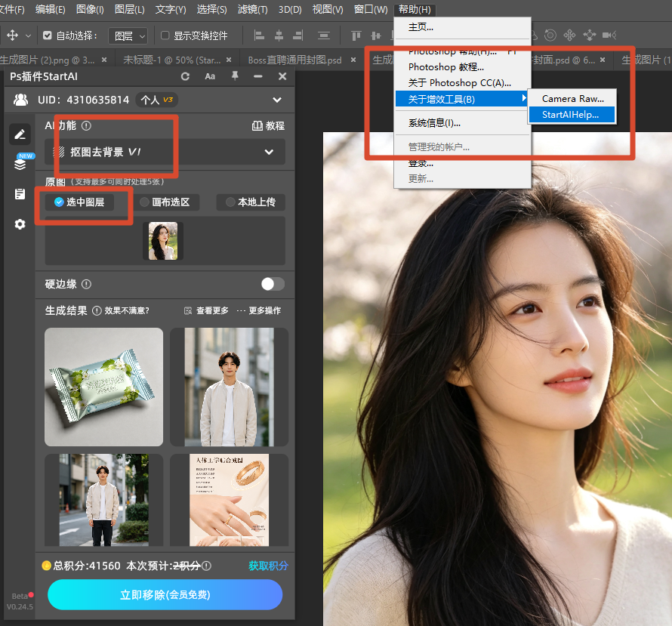Expand the UID account chevron

click(x=277, y=100)
